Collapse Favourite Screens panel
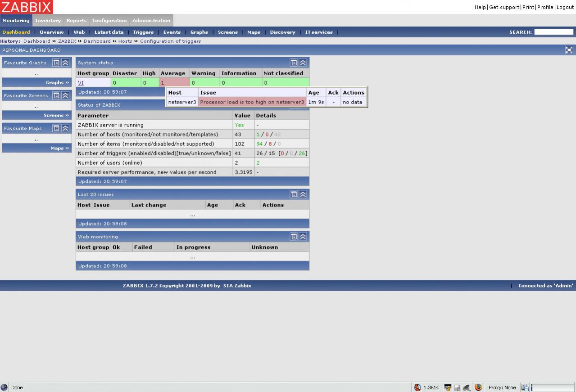 65,95
